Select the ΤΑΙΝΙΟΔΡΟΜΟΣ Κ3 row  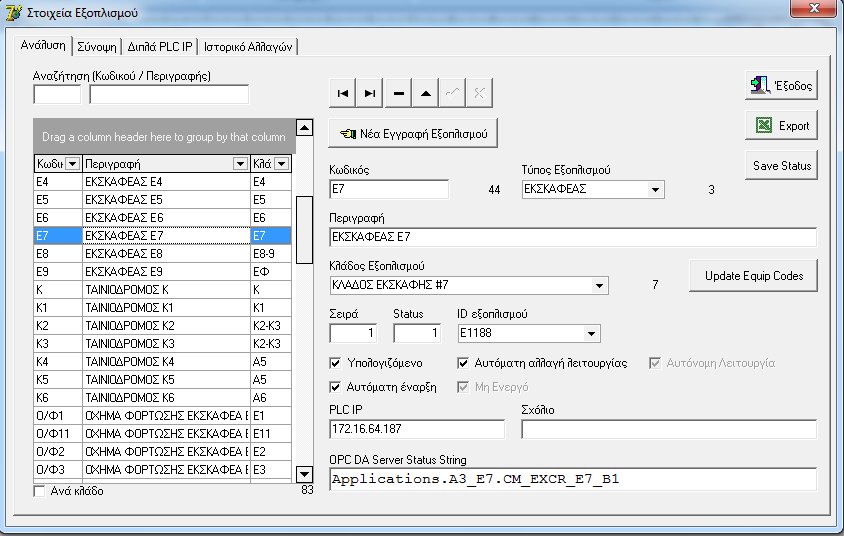[163, 343]
